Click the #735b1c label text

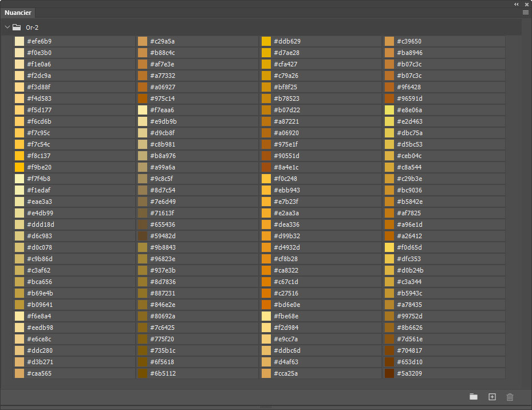point(163,350)
